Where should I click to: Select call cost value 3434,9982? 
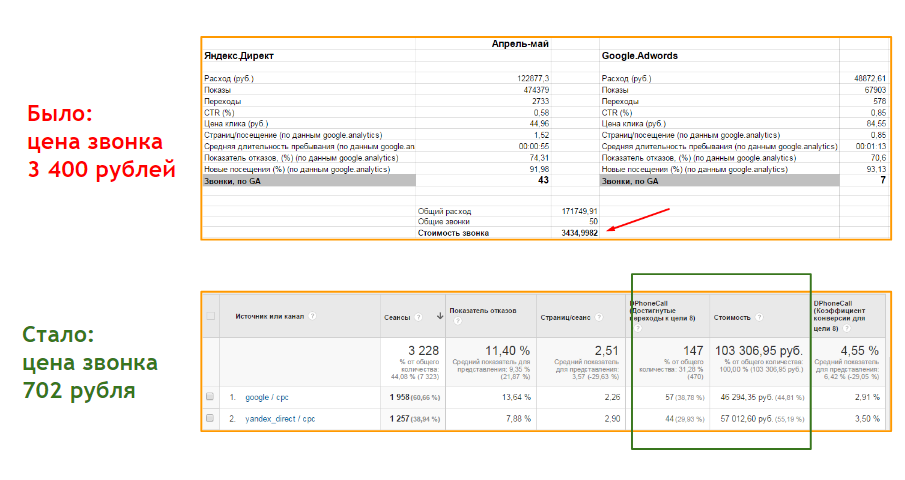[x=579, y=233]
